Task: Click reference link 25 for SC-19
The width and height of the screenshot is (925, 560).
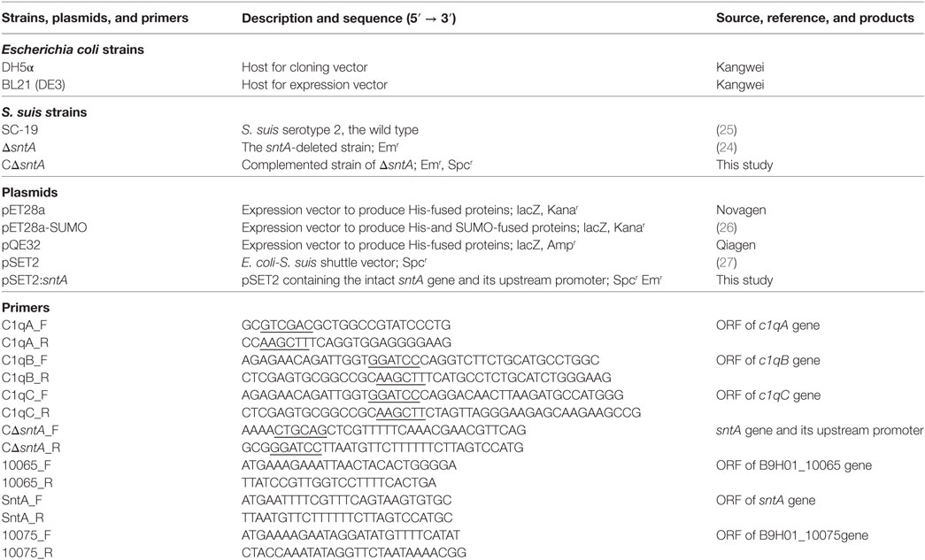Action: coord(726,130)
